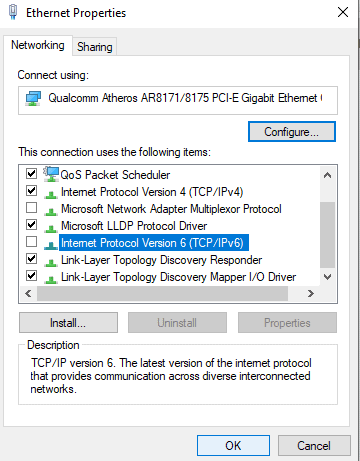The image size is (360, 461).
Task: Click the Link-Layer Topology Discovery Responder icon
Action: pyautogui.click(x=51, y=262)
